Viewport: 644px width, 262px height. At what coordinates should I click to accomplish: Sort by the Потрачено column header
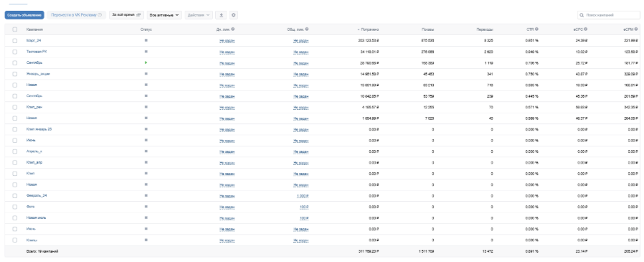(368, 29)
